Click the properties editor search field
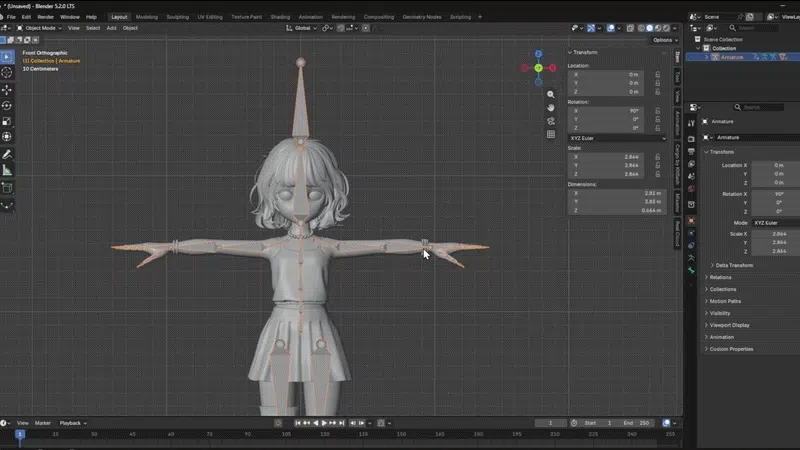Screen dimensions: 800x450 pos(759,107)
